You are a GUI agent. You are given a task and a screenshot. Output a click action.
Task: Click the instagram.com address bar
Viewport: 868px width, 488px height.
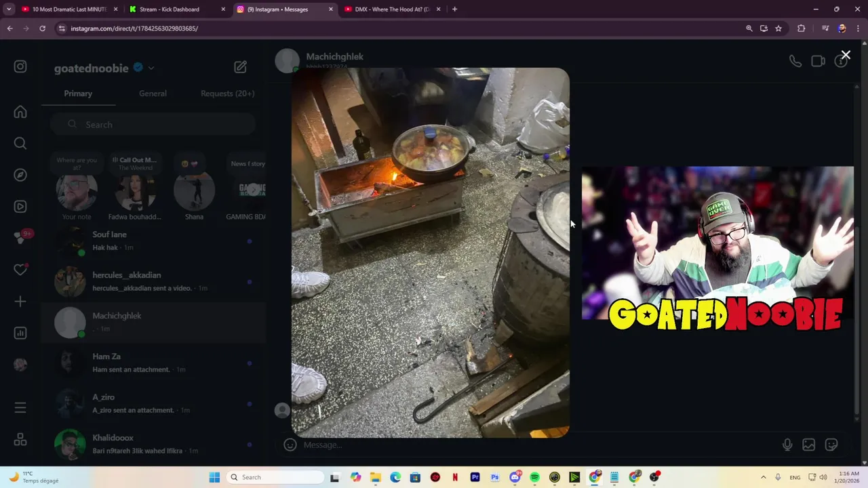click(400, 28)
